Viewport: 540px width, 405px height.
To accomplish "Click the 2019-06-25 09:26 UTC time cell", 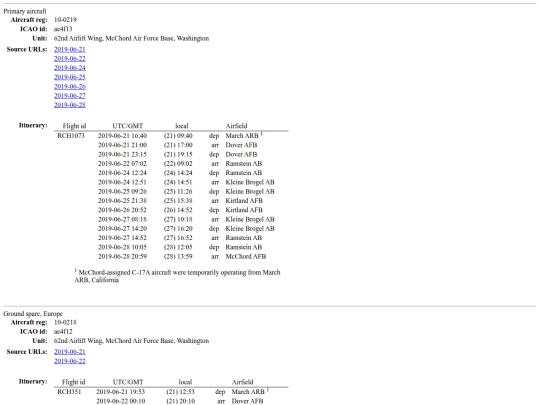I will pyautogui.click(x=123, y=191).
